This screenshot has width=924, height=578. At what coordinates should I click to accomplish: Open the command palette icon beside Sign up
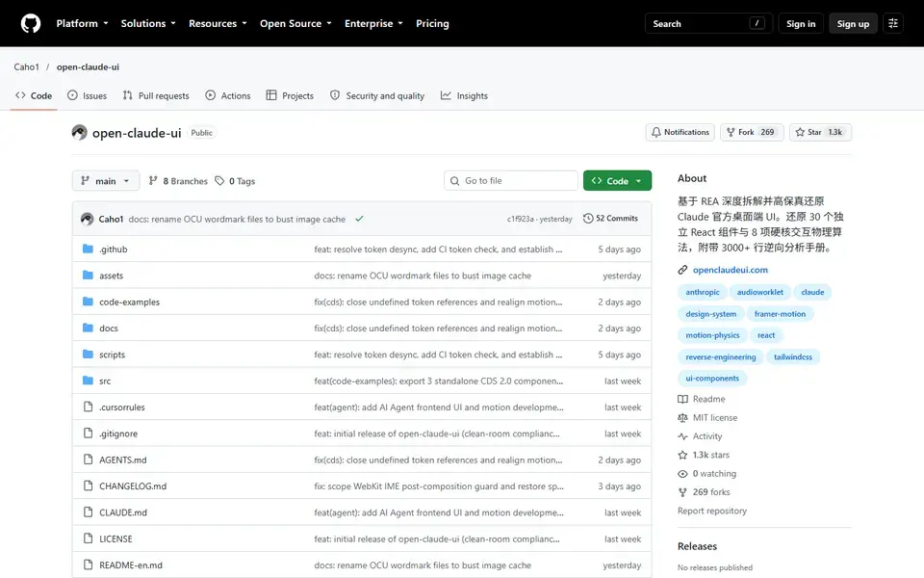[893, 23]
